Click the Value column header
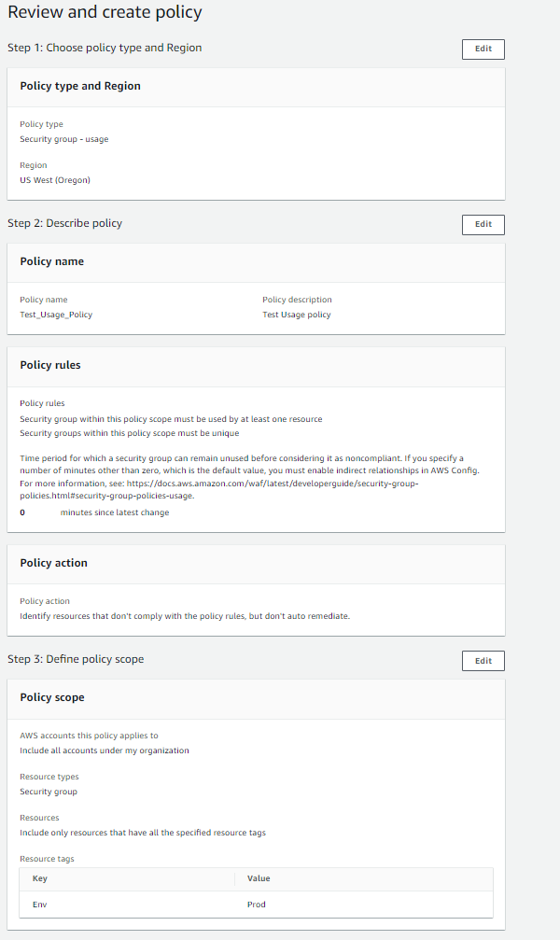 tap(259, 877)
